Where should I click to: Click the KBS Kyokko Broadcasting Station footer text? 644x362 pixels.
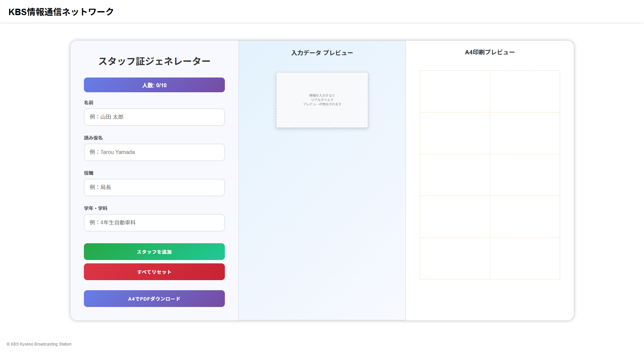39,344
